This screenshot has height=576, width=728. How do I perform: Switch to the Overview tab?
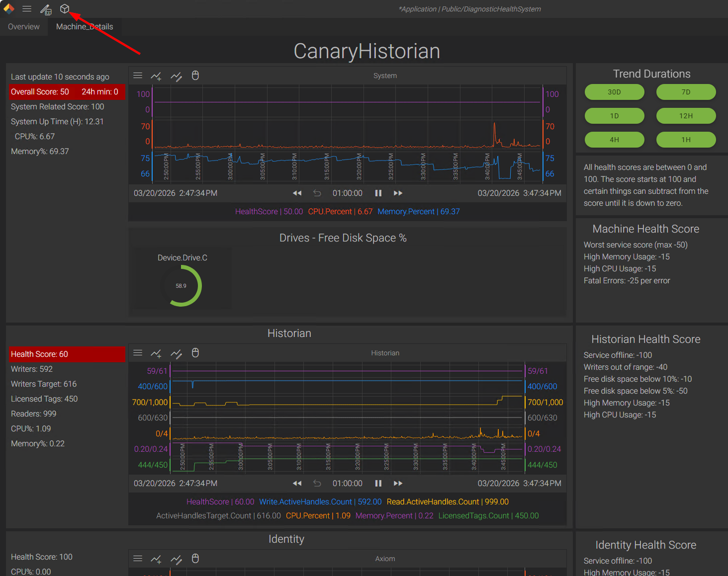click(24, 27)
